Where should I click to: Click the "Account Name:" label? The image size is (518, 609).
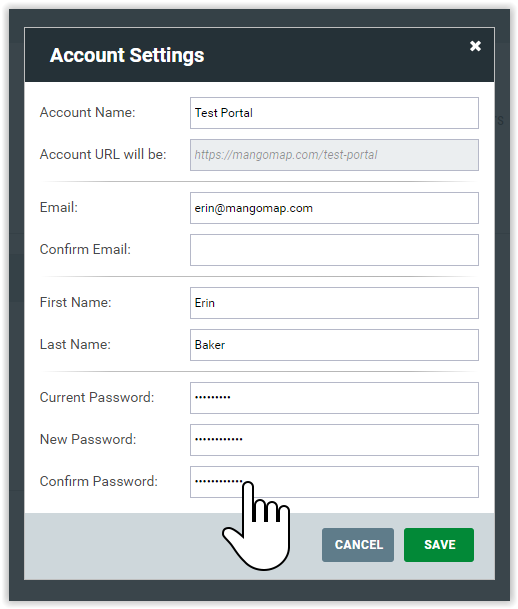coord(87,113)
